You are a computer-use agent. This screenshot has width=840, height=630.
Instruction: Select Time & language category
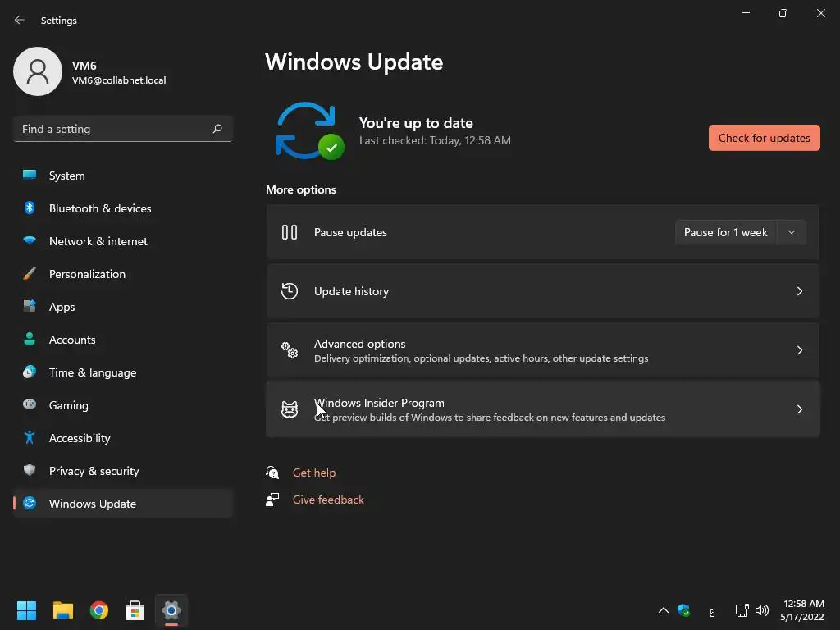click(x=123, y=372)
